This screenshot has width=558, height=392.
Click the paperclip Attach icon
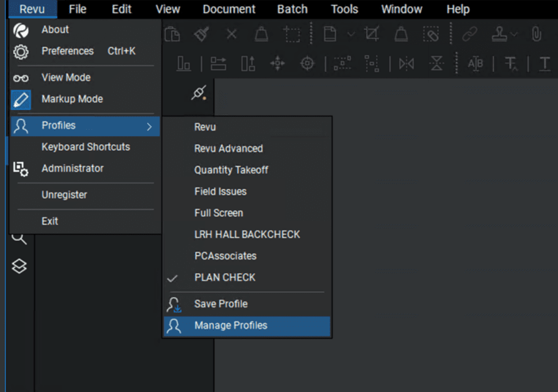click(536, 34)
